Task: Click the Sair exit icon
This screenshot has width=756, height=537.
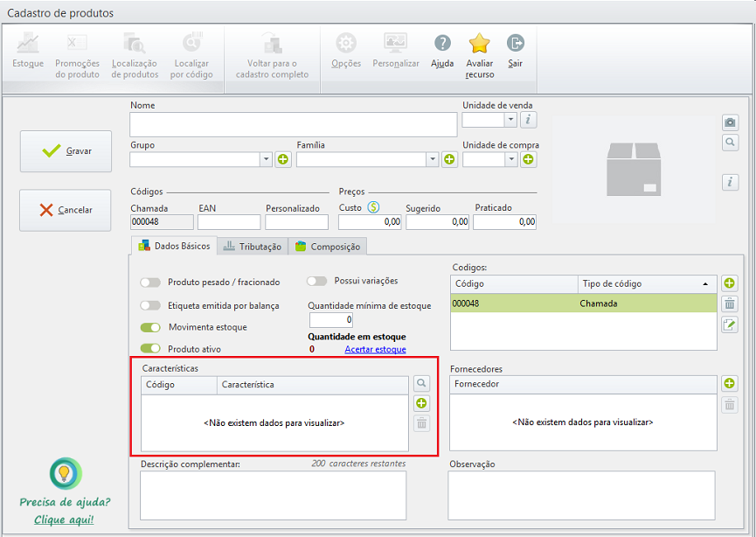Action: 516,43
